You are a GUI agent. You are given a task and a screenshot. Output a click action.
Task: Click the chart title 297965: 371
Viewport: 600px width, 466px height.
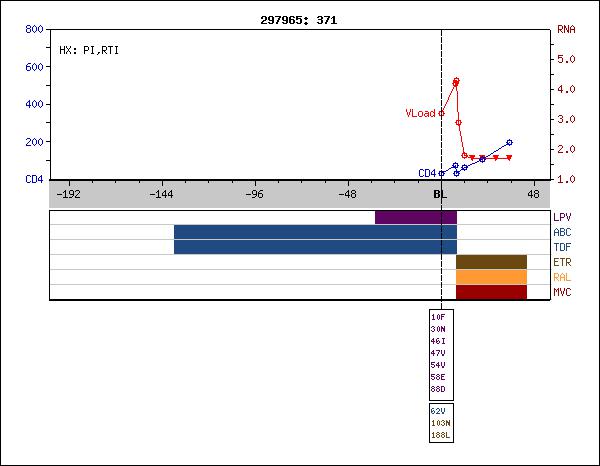click(299, 19)
